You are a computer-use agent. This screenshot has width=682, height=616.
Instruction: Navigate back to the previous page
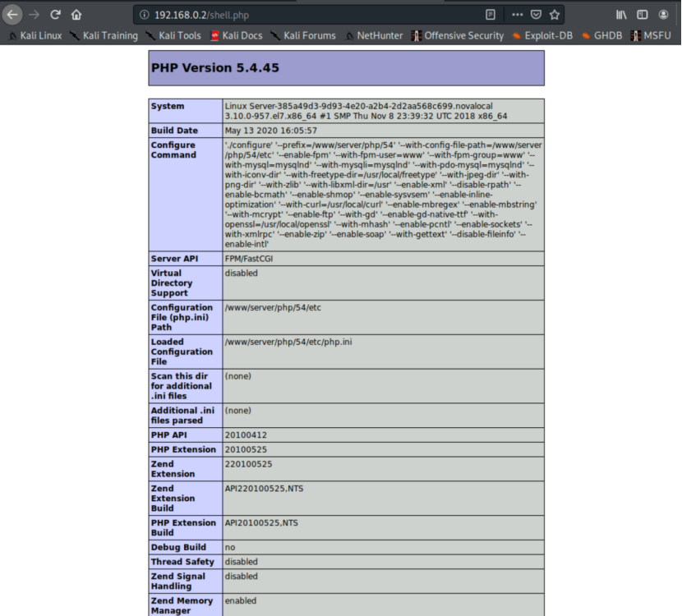12,14
